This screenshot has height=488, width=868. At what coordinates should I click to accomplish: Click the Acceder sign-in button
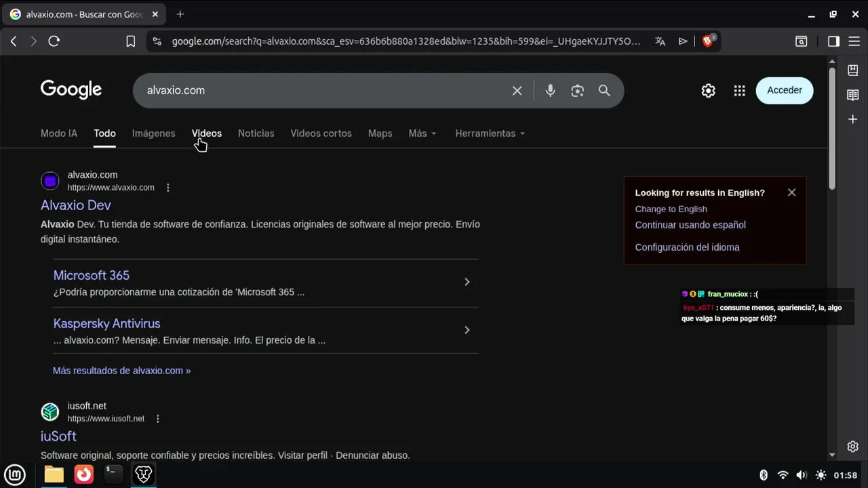pos(785,90)
